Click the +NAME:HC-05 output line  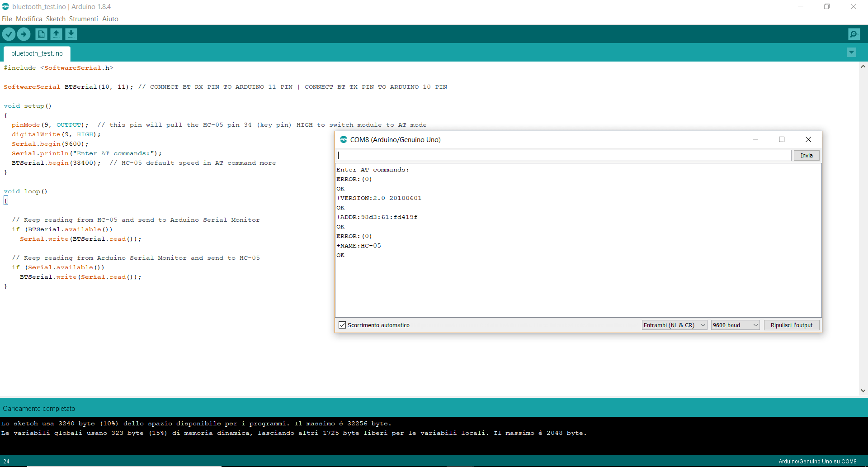tap(359, 246)
